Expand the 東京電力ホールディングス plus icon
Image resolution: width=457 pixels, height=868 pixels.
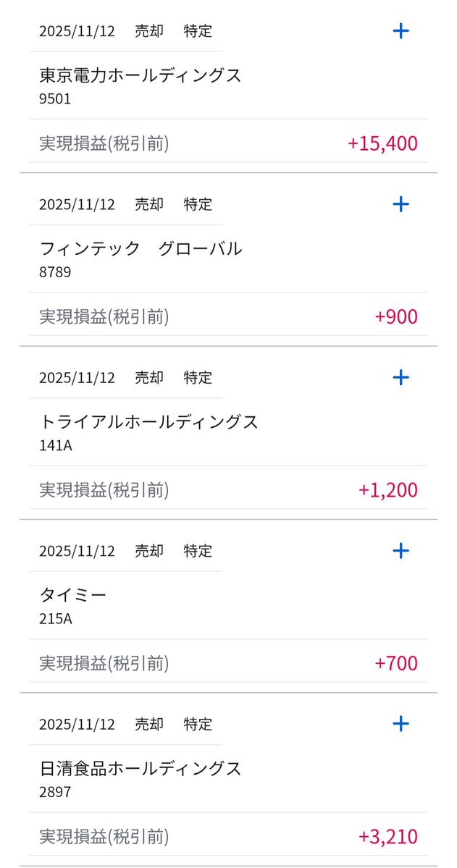point(401,30)
